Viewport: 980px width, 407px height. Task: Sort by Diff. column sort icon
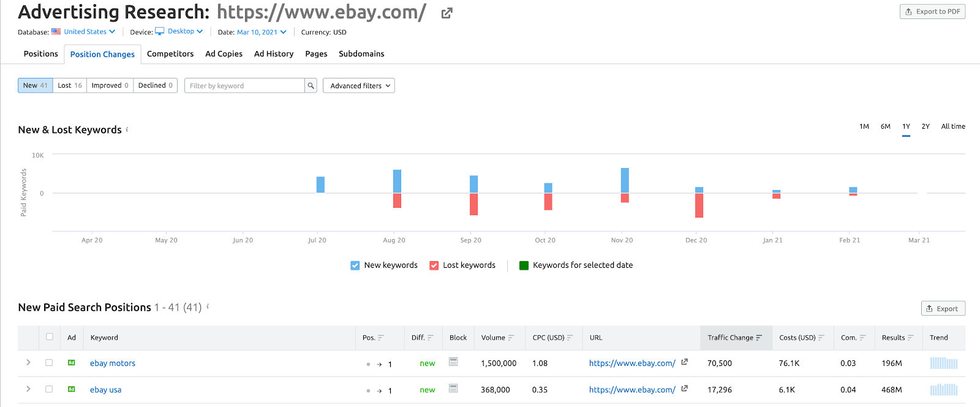tap(431, 338)
